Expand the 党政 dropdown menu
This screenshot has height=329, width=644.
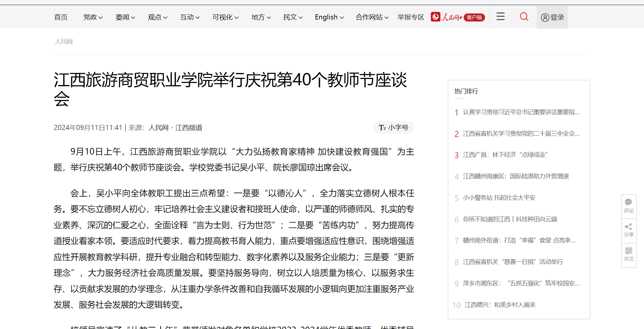point(93,17)
